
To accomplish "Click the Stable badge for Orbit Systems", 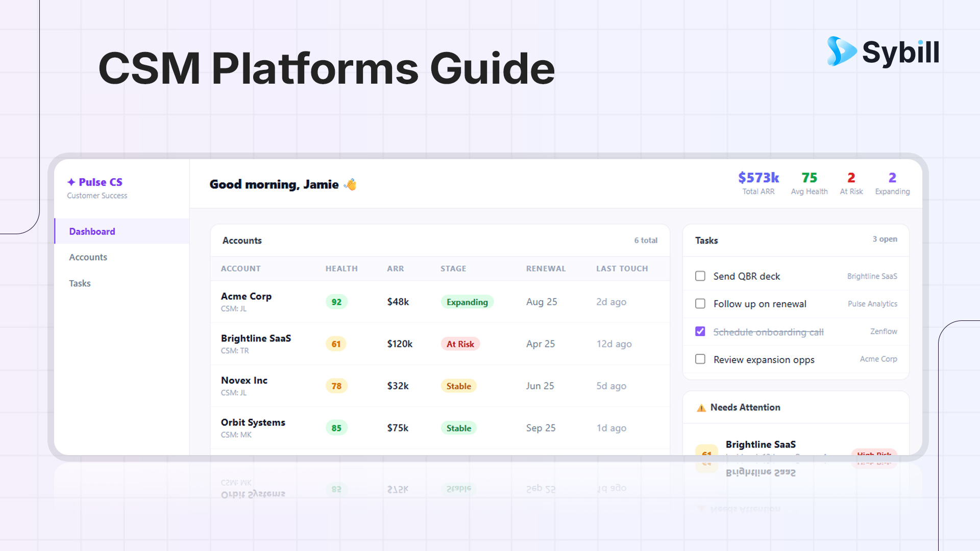I will click(459, 428).
